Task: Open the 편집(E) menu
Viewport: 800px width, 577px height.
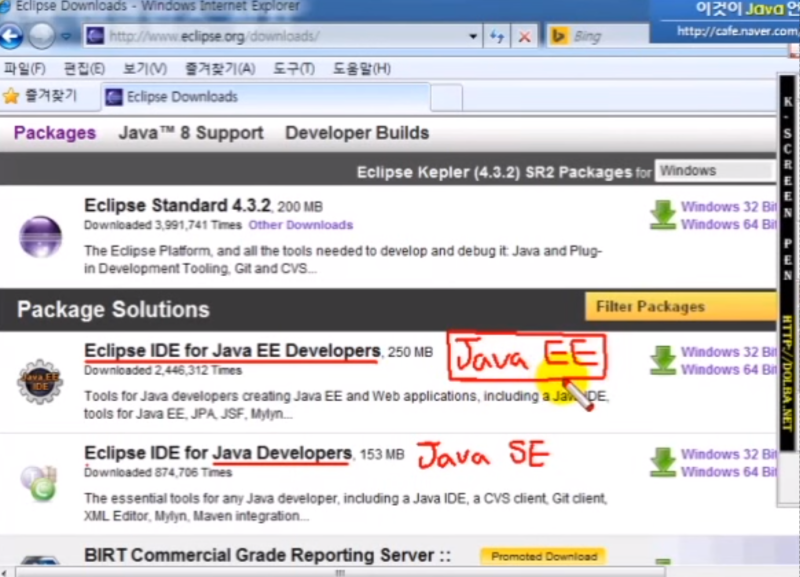Action: click(84, 68)
